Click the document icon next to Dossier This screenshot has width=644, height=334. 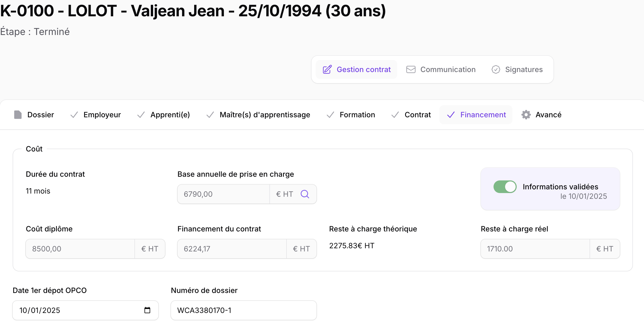click(x=18, y=115)
